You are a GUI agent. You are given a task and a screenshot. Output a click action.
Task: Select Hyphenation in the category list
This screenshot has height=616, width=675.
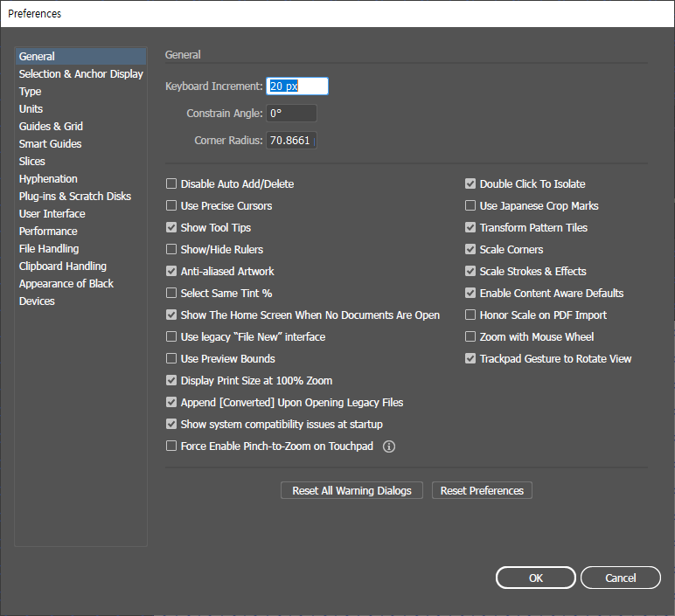click(x=81, y=179)
